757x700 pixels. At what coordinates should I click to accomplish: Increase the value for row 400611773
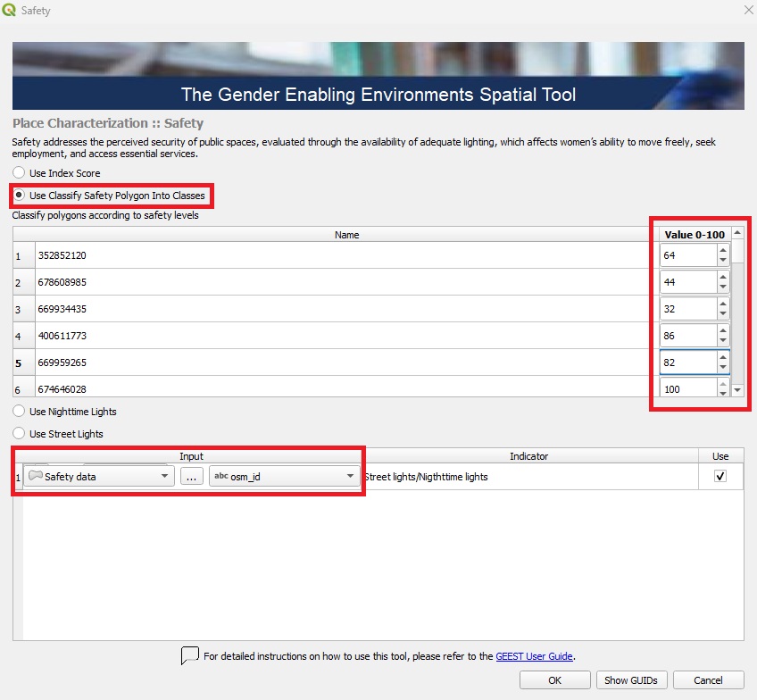tap(723, 330)
